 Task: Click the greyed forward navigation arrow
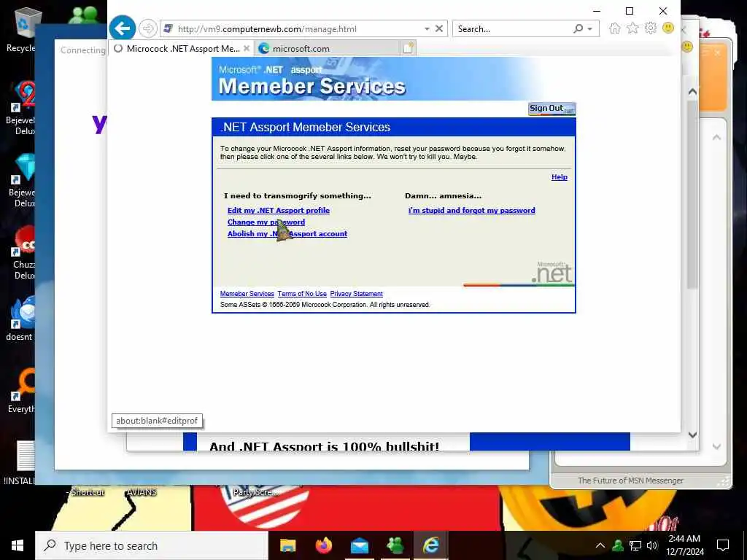[x=147, y=29]
